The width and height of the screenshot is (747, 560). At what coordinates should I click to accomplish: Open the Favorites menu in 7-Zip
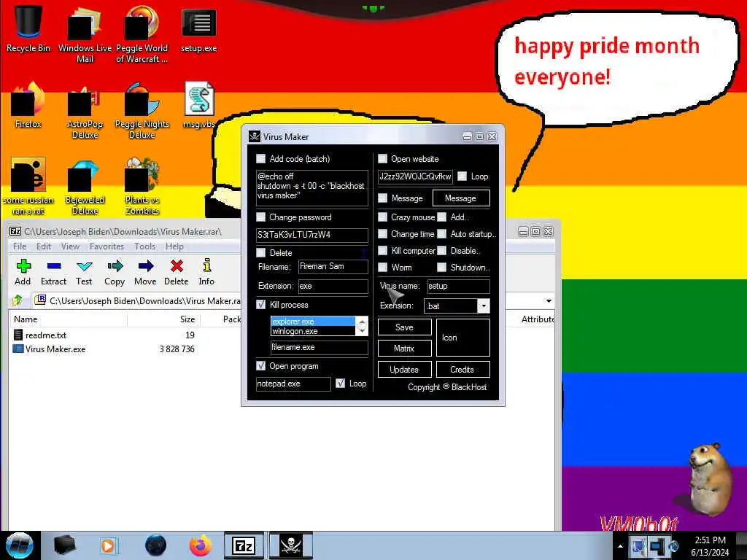click(x=107, y=246)
